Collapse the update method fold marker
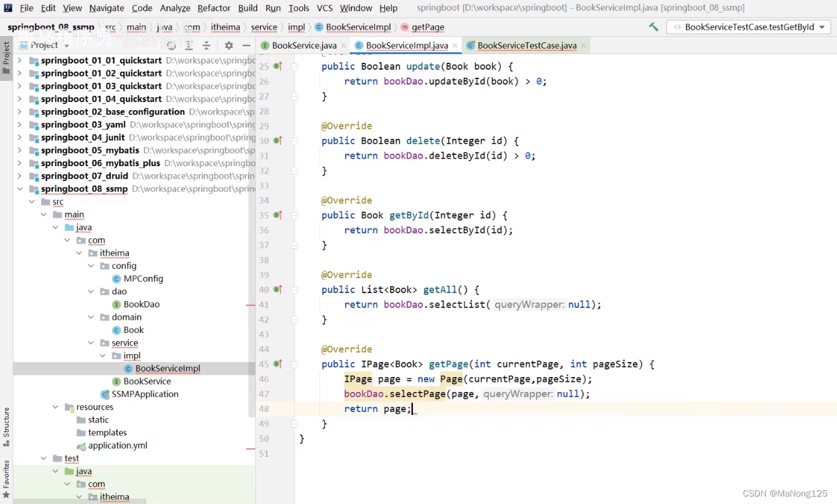837x504 pixels. coord(295,66)
